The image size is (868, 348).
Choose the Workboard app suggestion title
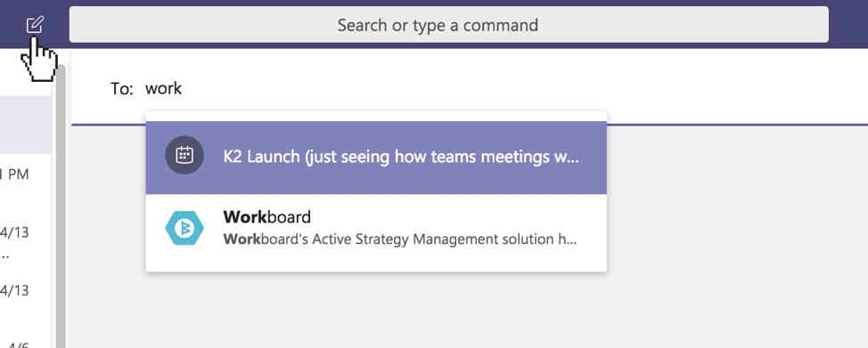coord(266,216)
